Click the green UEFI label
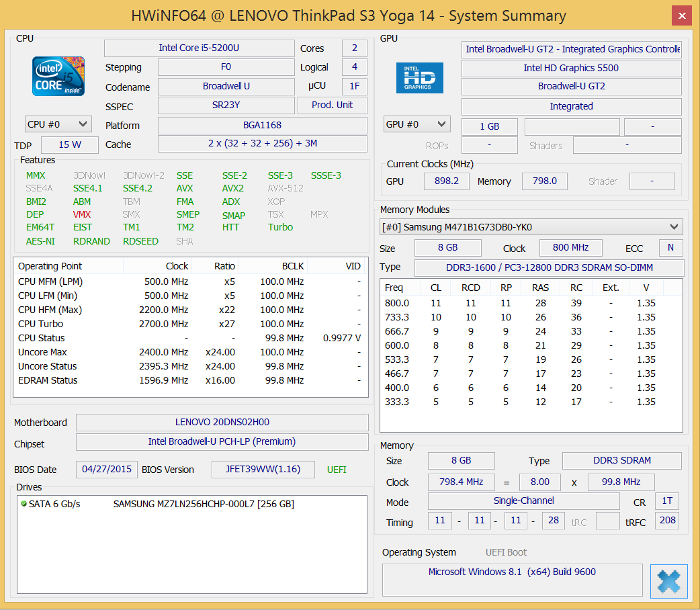Image resolution: width=700 pixels, height=610 pixels. (337, 470)
